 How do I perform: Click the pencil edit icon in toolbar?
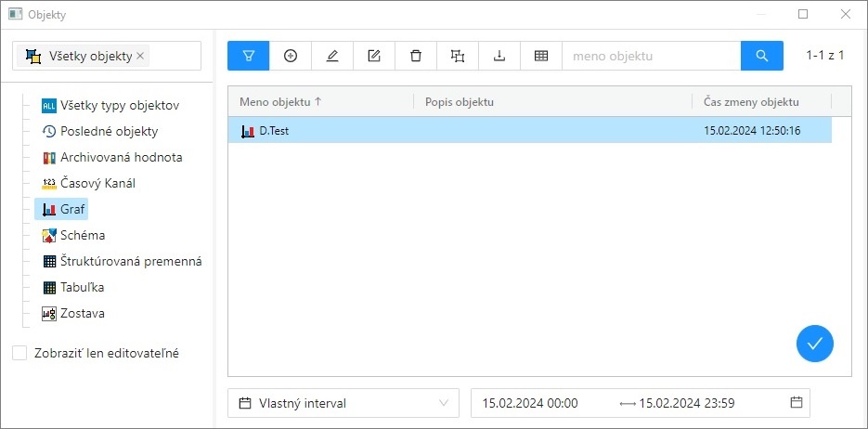[332, 56]
